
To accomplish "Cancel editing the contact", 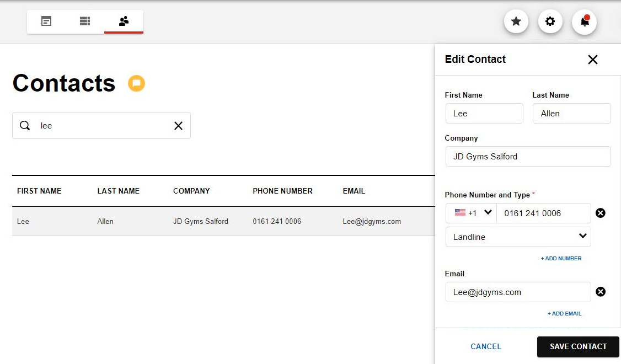I will coord(486,346).
